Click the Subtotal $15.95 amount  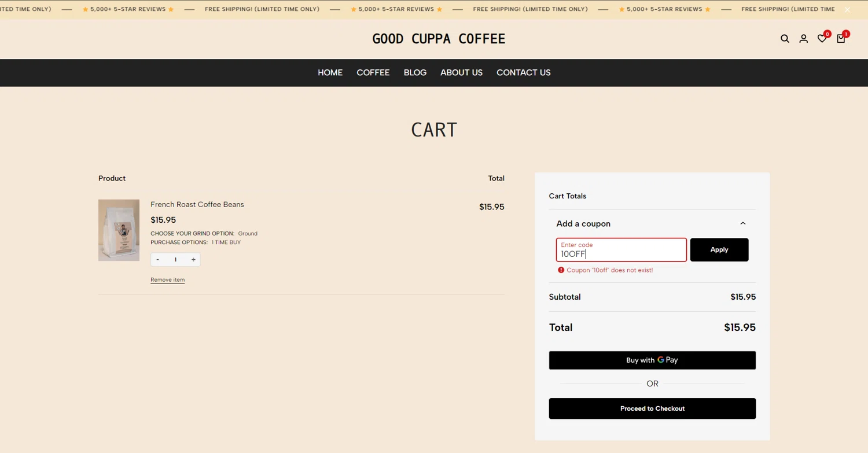[x=743, y=297]
